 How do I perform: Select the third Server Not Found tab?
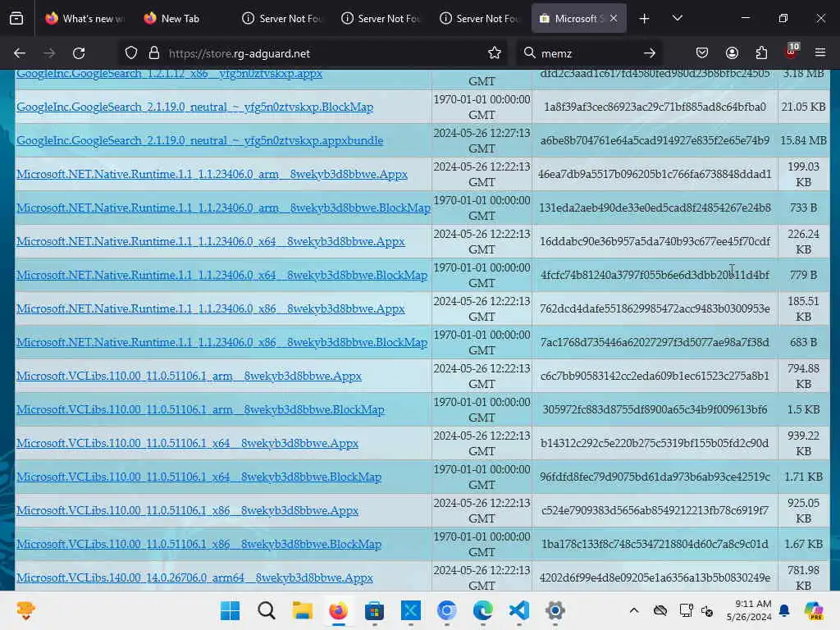click(478, 18)
